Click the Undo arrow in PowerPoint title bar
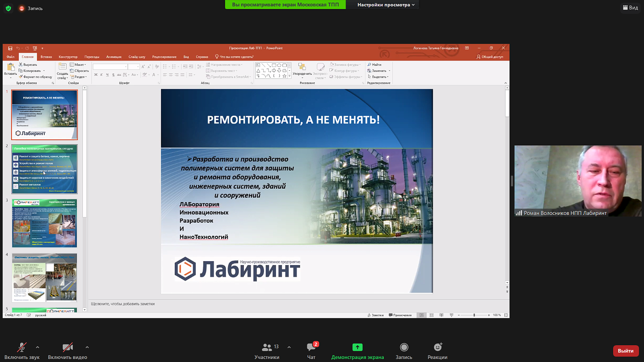The width and height of the screenshot is (644, 362). tap(18, 48)
